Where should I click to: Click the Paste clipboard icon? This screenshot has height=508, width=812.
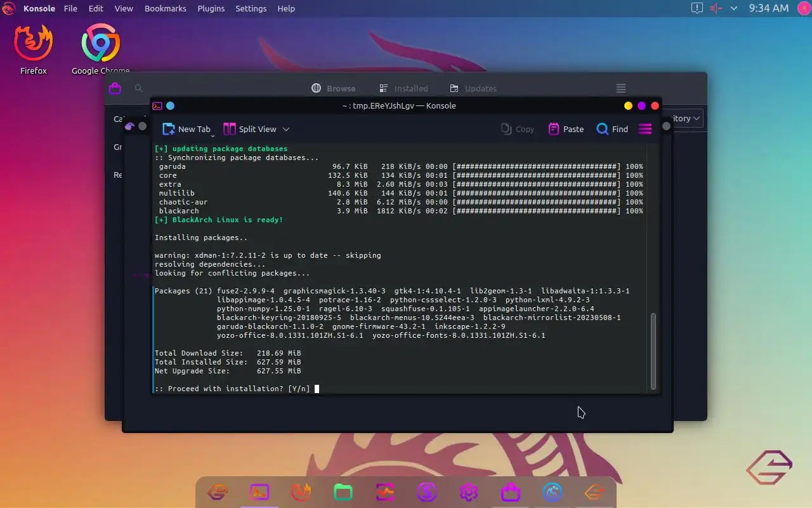554,129
